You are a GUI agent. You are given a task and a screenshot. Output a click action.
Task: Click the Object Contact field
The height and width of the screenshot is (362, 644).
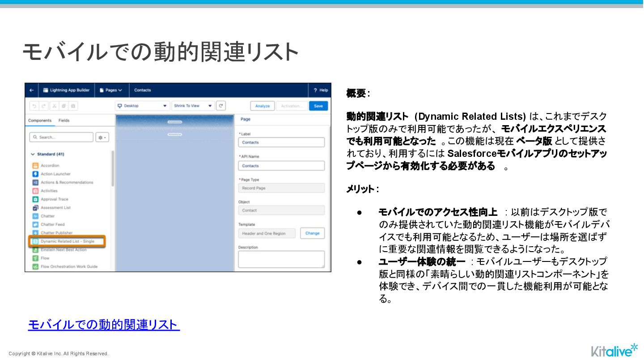coord(281,210)
